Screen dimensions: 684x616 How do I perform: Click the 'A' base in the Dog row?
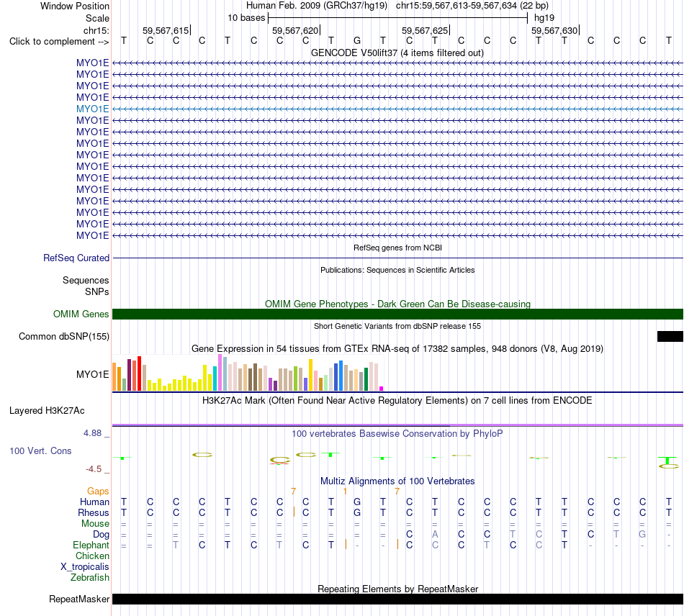(434, 535)
